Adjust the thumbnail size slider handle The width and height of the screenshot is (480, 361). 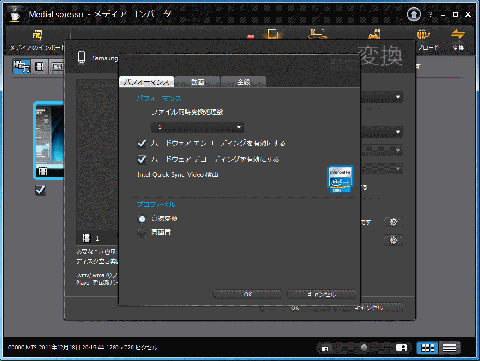tap(364, 348)
